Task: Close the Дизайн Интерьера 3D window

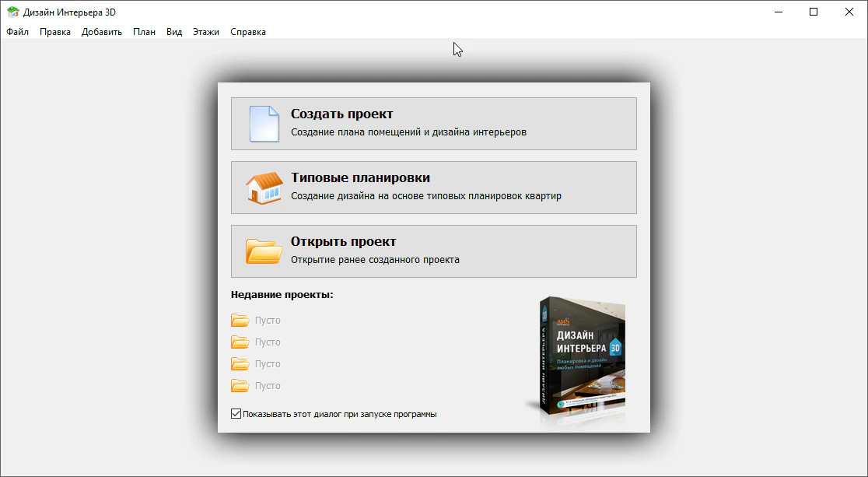Action: [x=849, y=12]
